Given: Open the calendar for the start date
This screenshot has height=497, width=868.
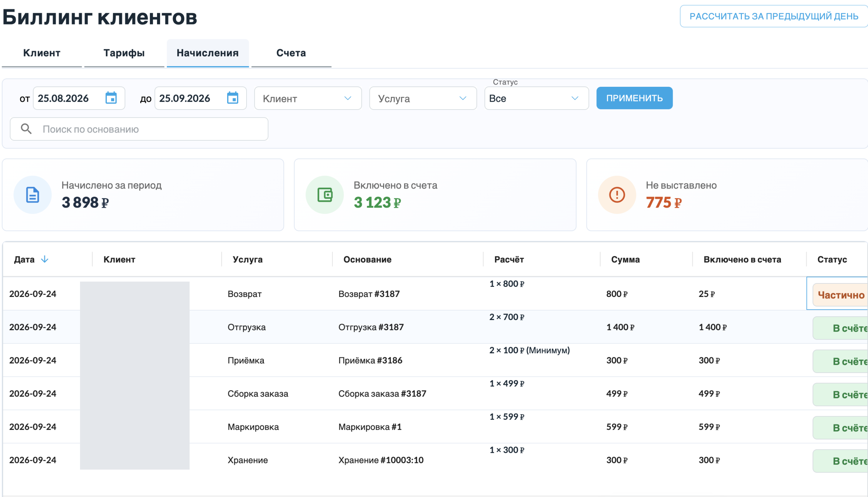Looking at the screenshot, I should click(111, 98).
